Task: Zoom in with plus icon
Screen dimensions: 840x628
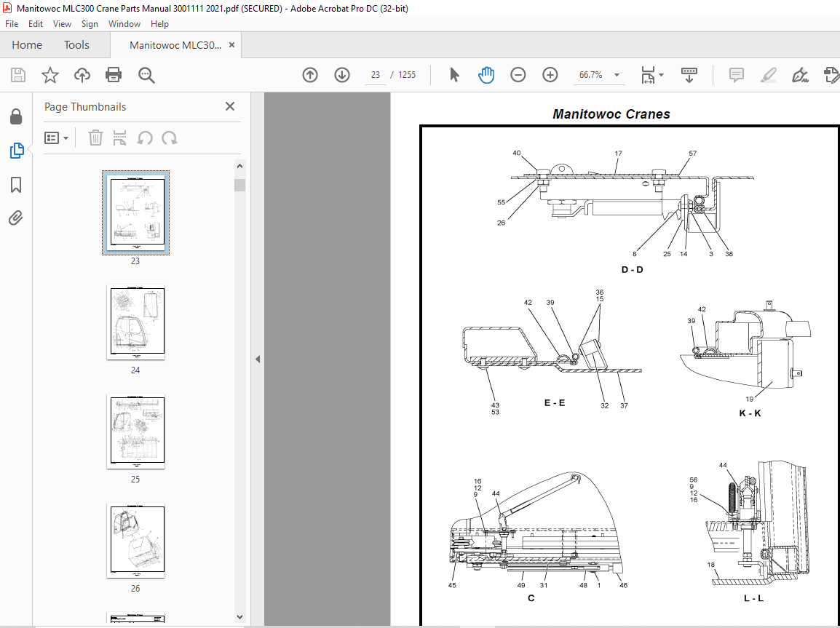Action: (550, 75)
